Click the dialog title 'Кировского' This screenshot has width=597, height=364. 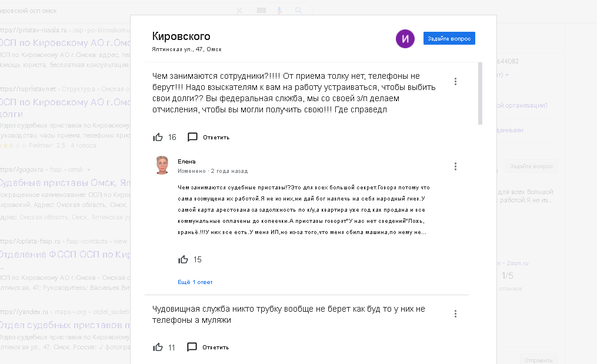coord(181,36)
